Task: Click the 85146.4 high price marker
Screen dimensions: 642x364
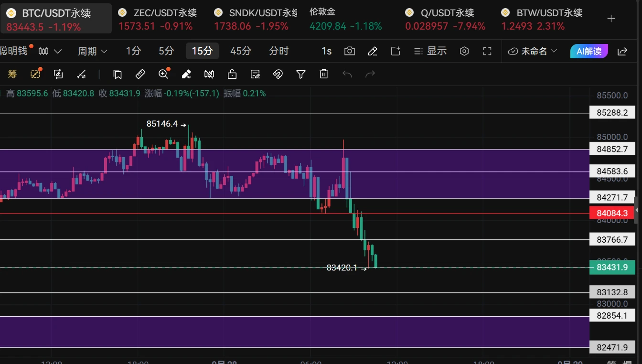Action: pos(166,124)
